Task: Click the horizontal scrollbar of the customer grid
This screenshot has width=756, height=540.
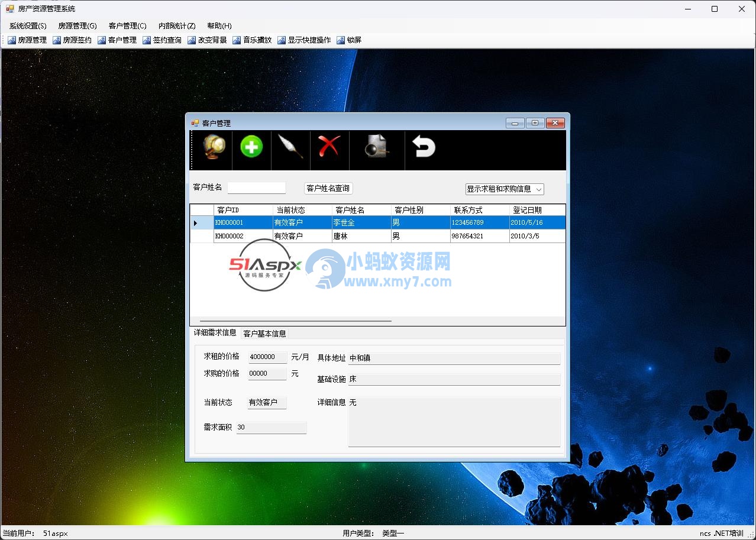Action: tap(296, 321)
